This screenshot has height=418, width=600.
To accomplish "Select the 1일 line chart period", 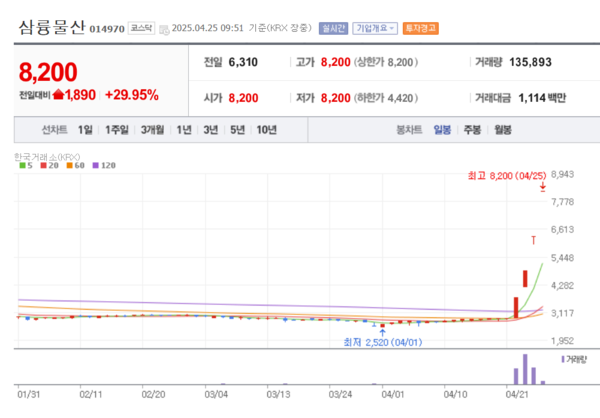I will coord(85,130).
